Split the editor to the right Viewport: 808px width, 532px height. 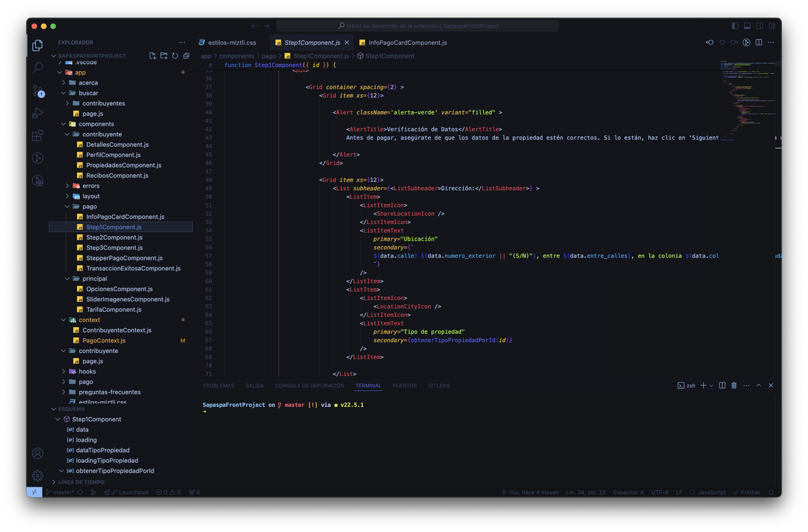pos(759,43)
